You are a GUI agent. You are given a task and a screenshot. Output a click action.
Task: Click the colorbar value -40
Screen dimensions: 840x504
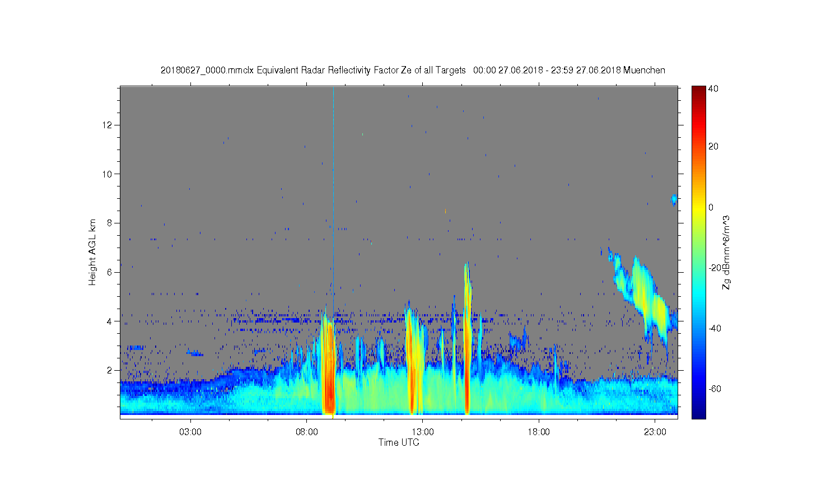pos(715,328)
